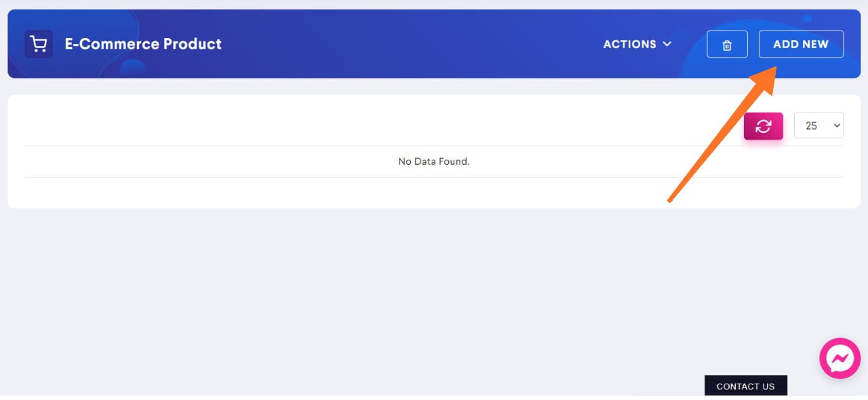Image resolution: width=868 pixels, height=400 pixels.
Task: Select the E-Commerce Product heading
Action: (143, 44)
